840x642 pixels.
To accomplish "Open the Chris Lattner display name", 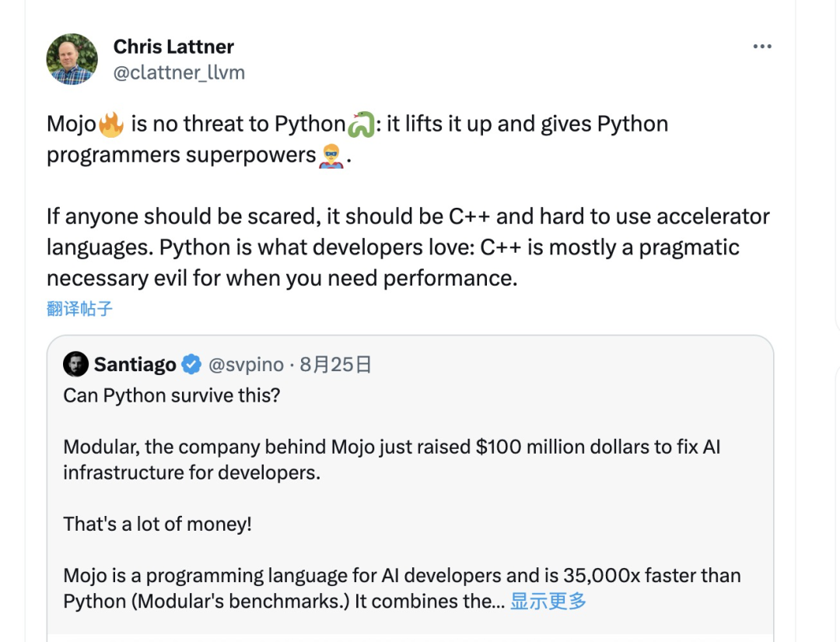I will point(173,47).
